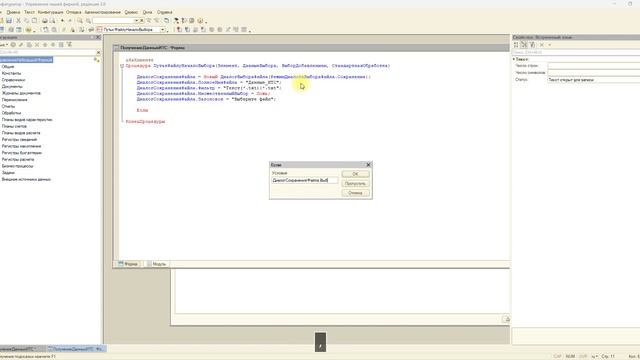Click the X icon in properties panel toolbar
Screen dimensions: 640x360
point(542,44)
